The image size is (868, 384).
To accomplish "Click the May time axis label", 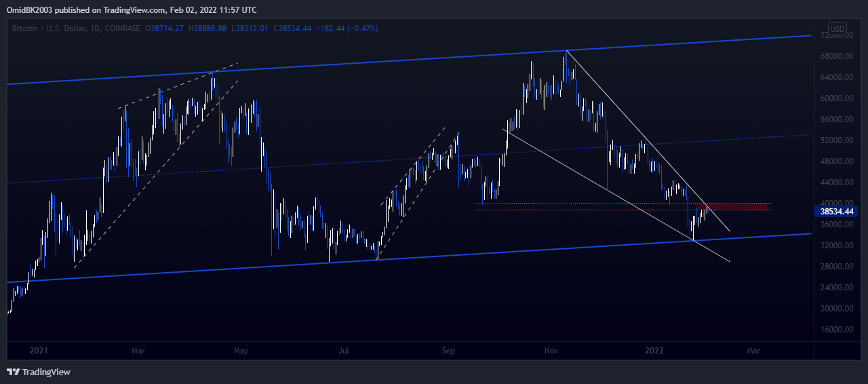I will pyautogui.click(x=241, y=351).
